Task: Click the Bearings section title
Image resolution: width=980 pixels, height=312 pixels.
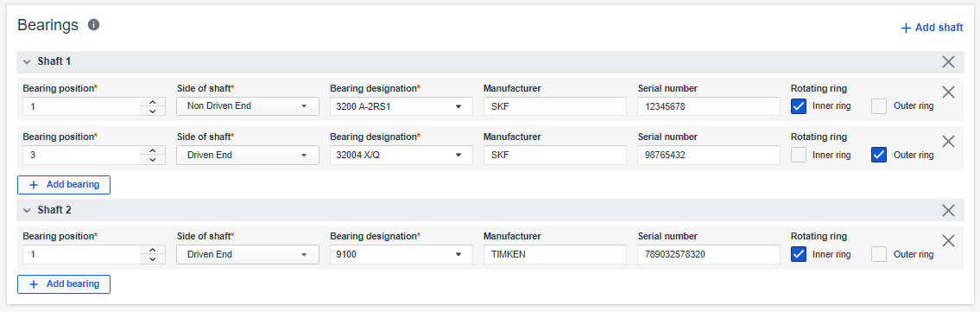Action: coord(48,25)
